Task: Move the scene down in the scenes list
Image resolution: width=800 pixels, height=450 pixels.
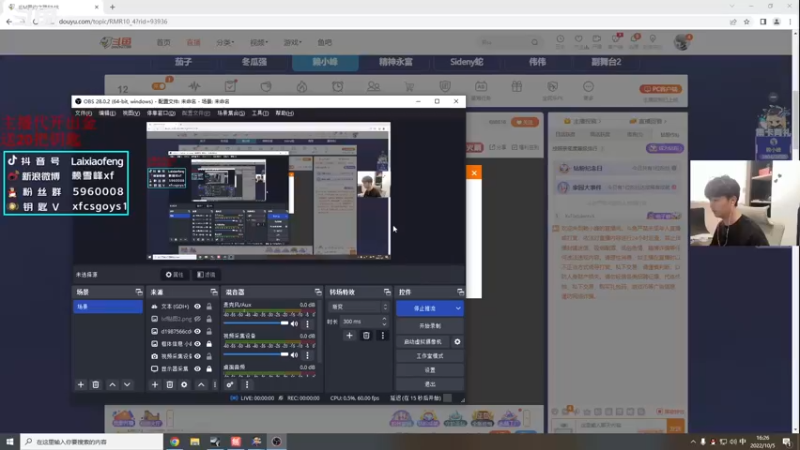Action: pyautogui.click(x=127, y=385)
